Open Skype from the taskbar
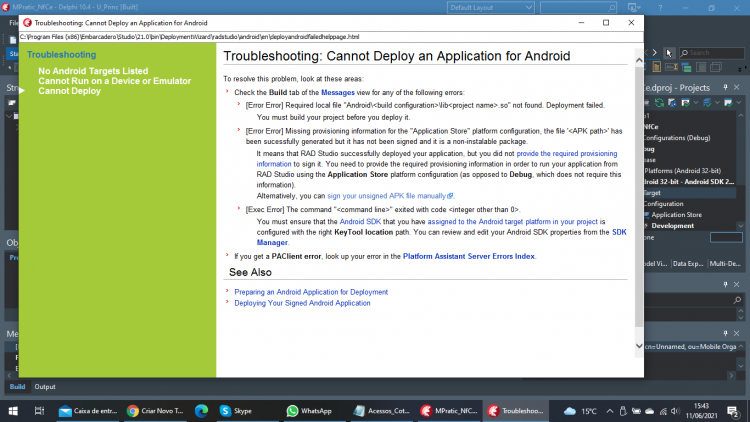This screenshot has height=422, width=750. pyautogui.click(x=235, y=411)
